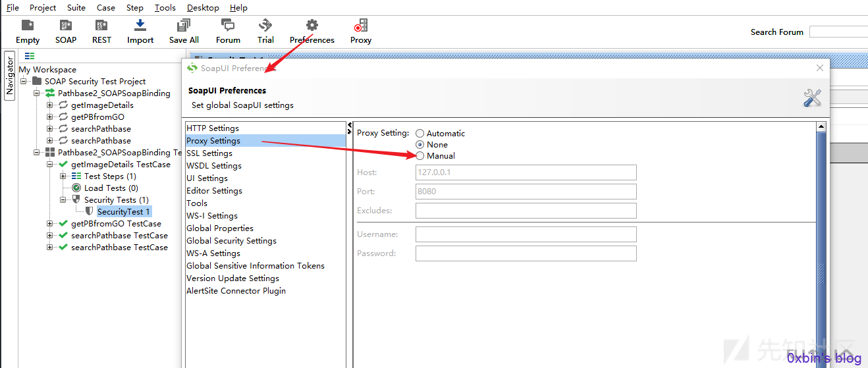Click the Trial toolbar icon
Viewport: 868px width, 368px height.
(265, 25)
